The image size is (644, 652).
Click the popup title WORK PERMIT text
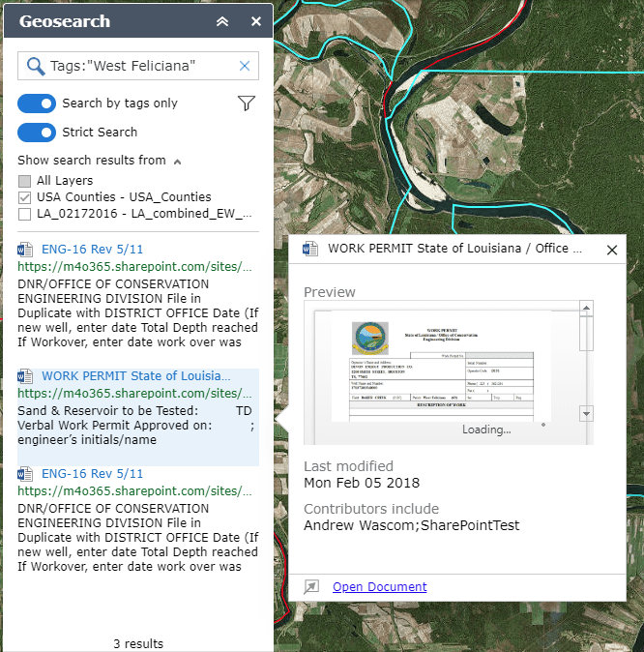coord(454,249)
